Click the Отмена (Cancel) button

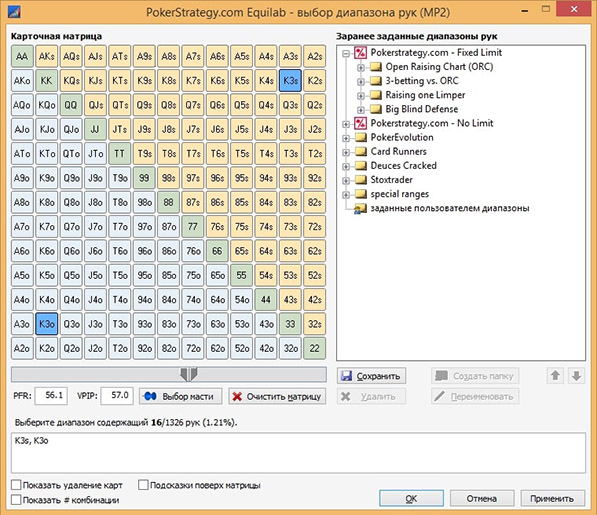[482, 499]
